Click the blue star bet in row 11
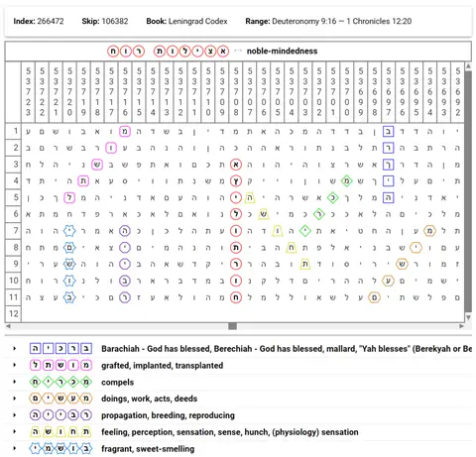 click(69, 297)
